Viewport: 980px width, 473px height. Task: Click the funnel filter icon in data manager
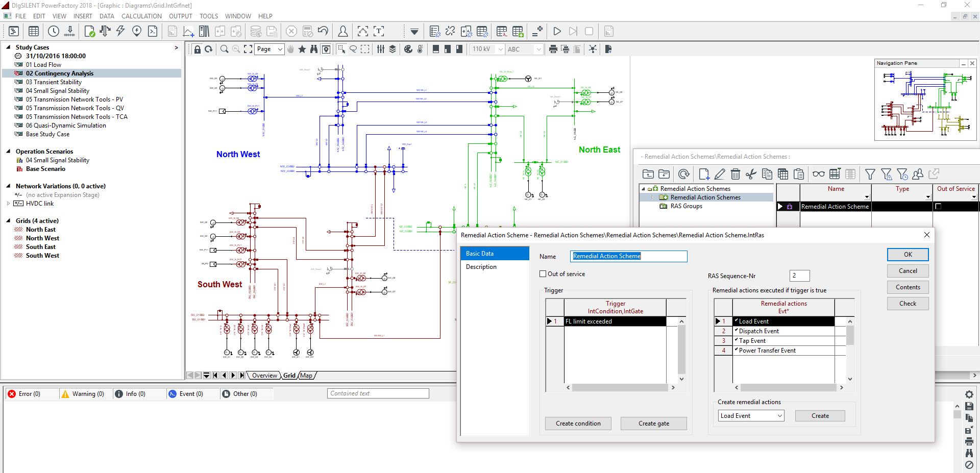coord(870,174)
